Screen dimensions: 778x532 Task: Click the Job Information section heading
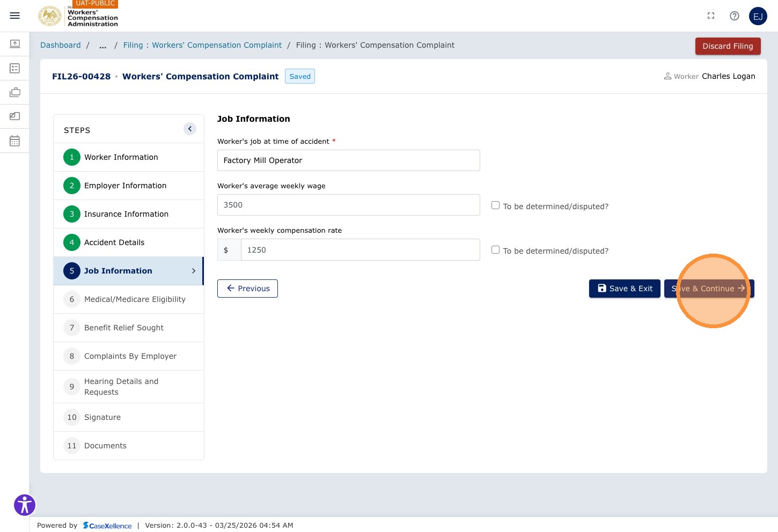click(x=254, y=119)
